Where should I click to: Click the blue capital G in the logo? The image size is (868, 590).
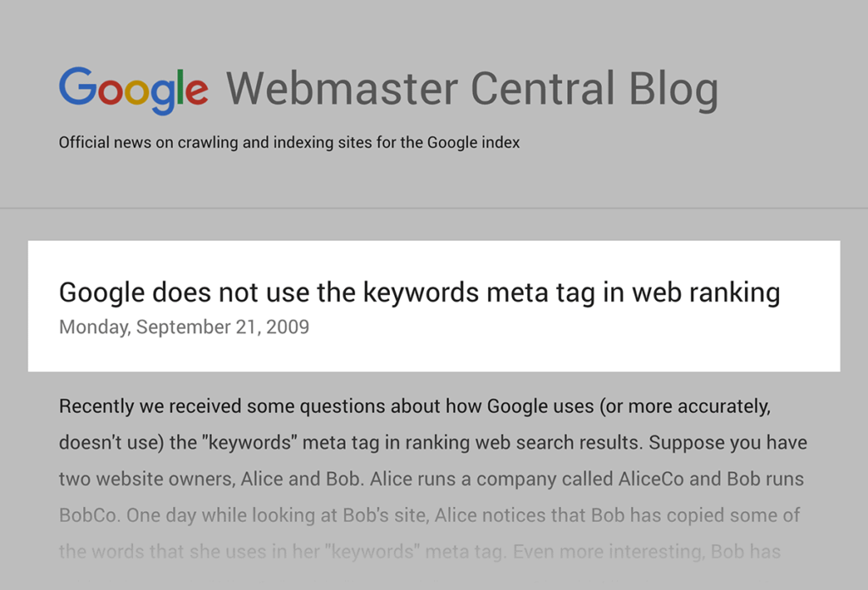click(x=77, y=87)
